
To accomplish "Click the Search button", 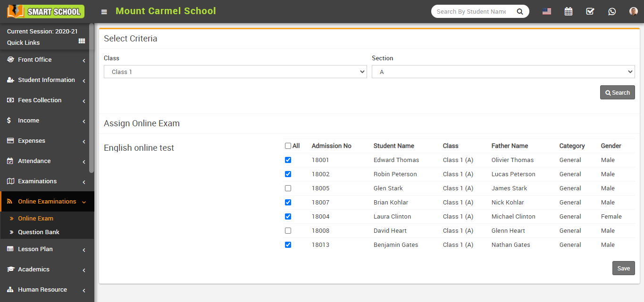I will 617,92.
